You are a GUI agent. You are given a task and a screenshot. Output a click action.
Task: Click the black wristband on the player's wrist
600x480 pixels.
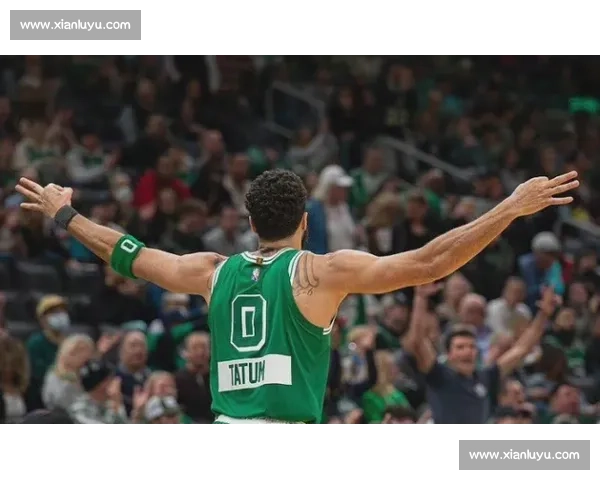pos(65,216)
